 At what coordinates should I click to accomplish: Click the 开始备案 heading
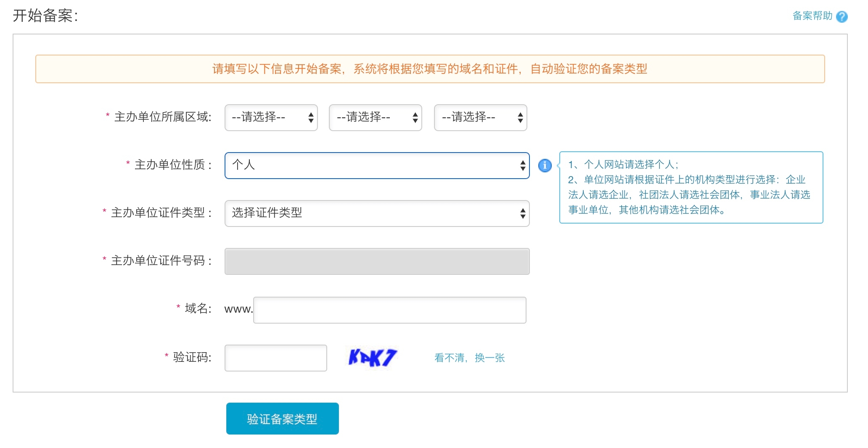[x=45, y=16]
